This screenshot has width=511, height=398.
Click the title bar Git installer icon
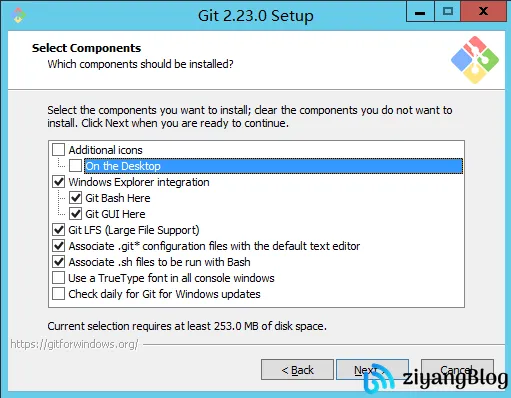coord(18,15)
